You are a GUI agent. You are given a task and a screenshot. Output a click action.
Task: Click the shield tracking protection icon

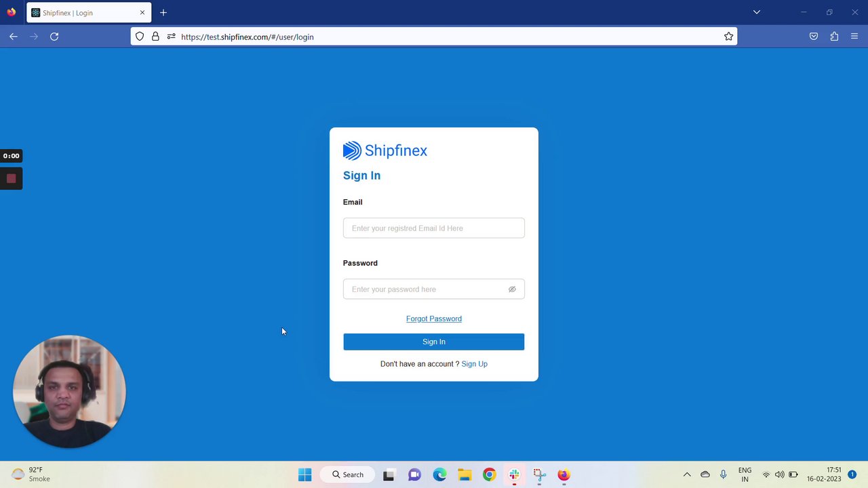(140, 37)
